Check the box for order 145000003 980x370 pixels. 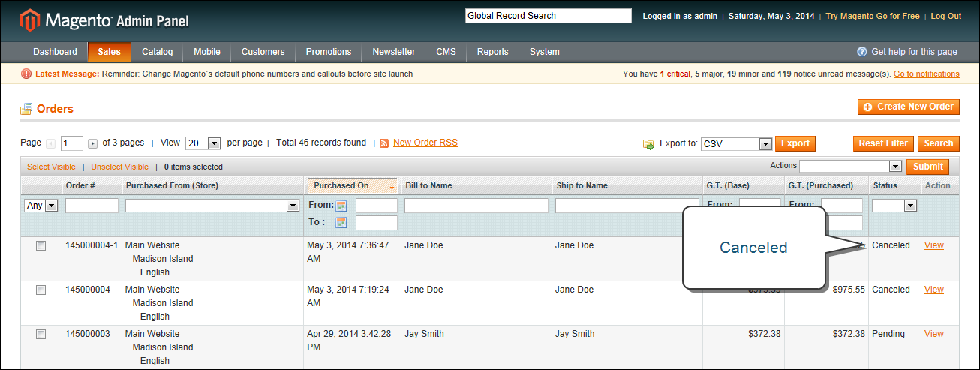[41, 335]
